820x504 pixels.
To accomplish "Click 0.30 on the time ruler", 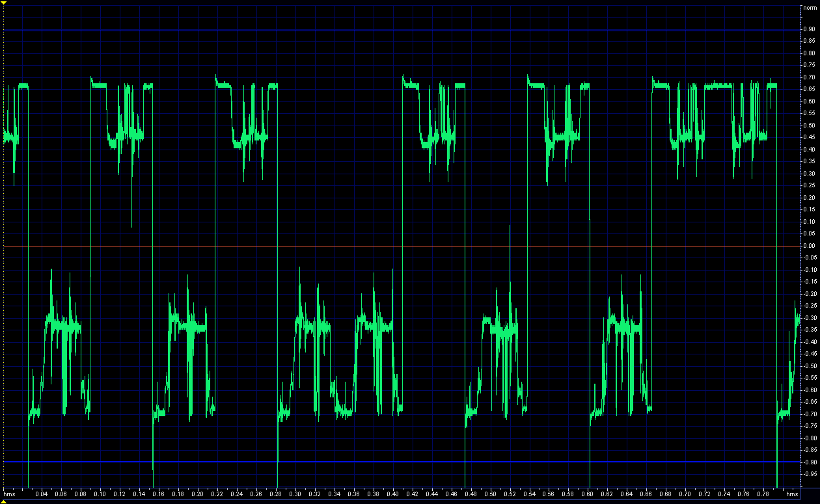I will coord(295,495).
